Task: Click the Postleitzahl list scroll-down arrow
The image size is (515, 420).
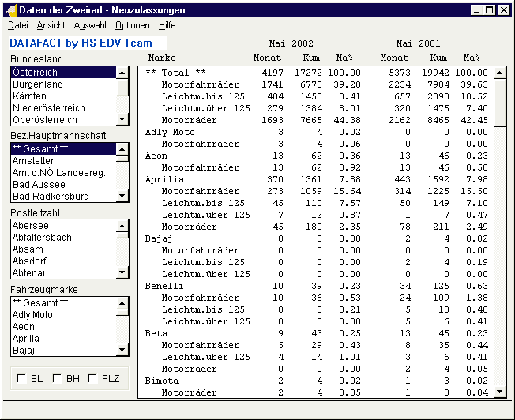Action: click(122, 272)
